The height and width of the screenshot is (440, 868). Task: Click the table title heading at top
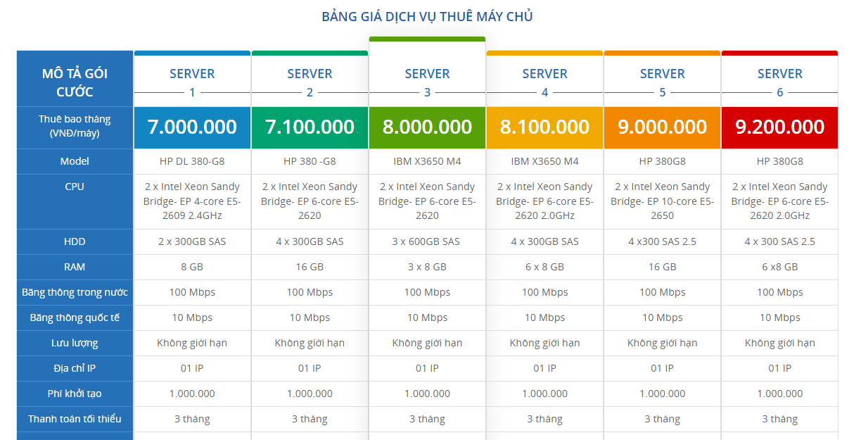click(427, 17)
